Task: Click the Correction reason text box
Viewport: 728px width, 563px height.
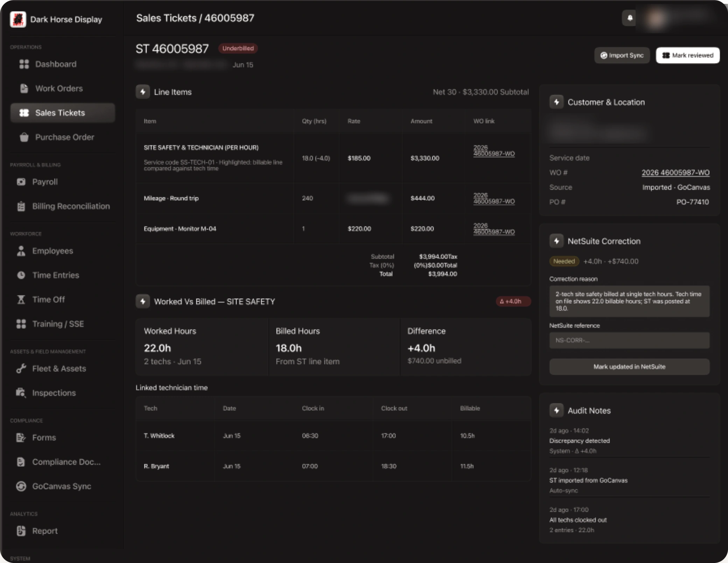Action: click(x=629, y=301)
